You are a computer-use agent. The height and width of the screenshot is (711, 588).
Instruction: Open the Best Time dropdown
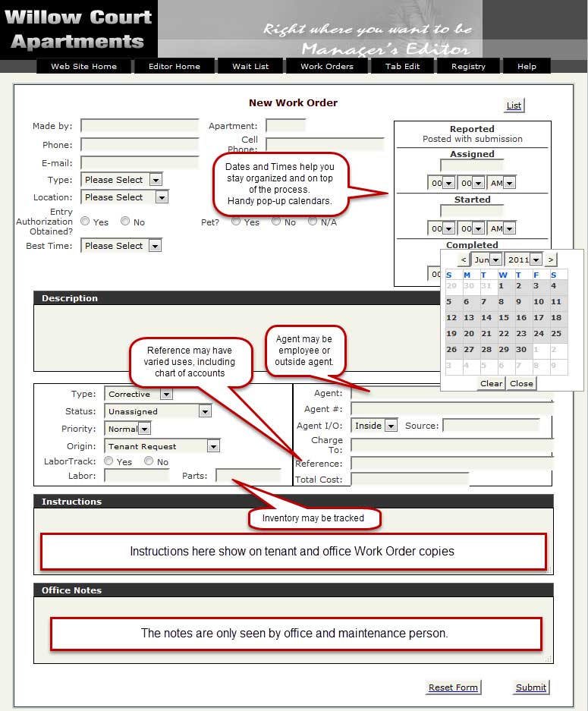click(121, 246)
